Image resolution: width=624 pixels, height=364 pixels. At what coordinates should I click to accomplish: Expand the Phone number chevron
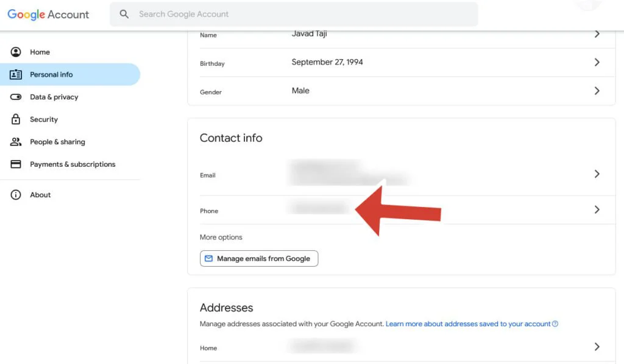(x=596, y=208)
